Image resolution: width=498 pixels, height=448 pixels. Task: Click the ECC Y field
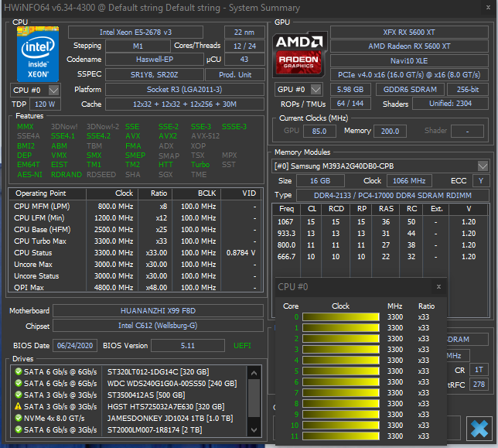[x=480, y=181]
